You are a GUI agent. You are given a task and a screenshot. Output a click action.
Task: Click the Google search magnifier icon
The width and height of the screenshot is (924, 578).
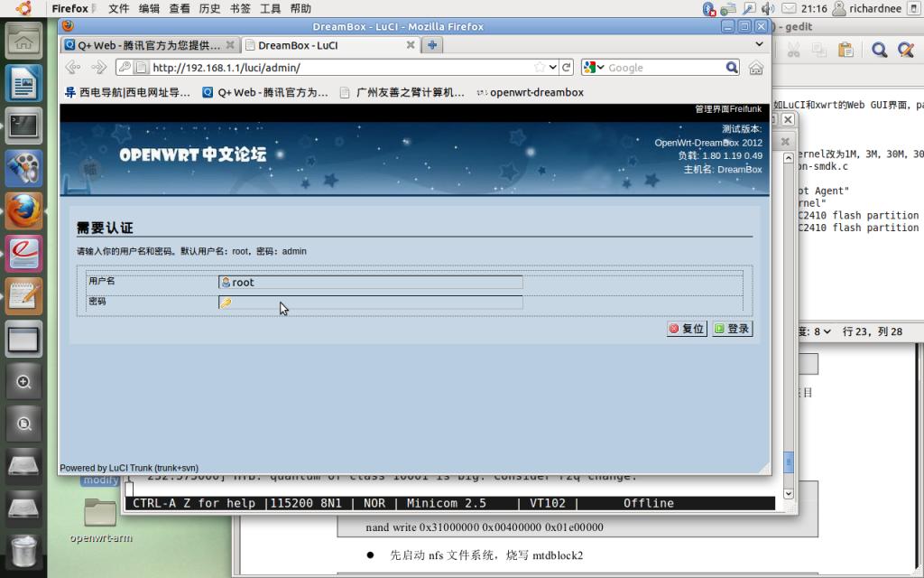pos(731,67)
